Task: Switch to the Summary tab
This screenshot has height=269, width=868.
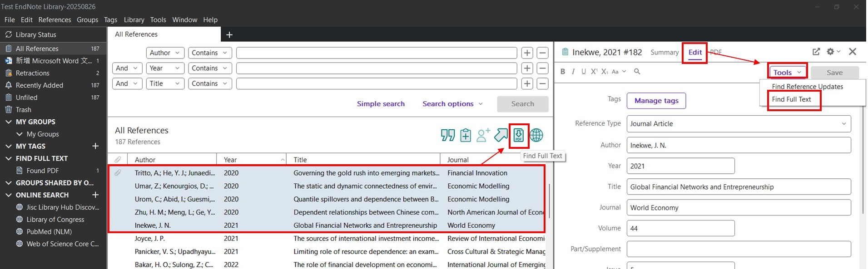Action: (x=664, y=52)
